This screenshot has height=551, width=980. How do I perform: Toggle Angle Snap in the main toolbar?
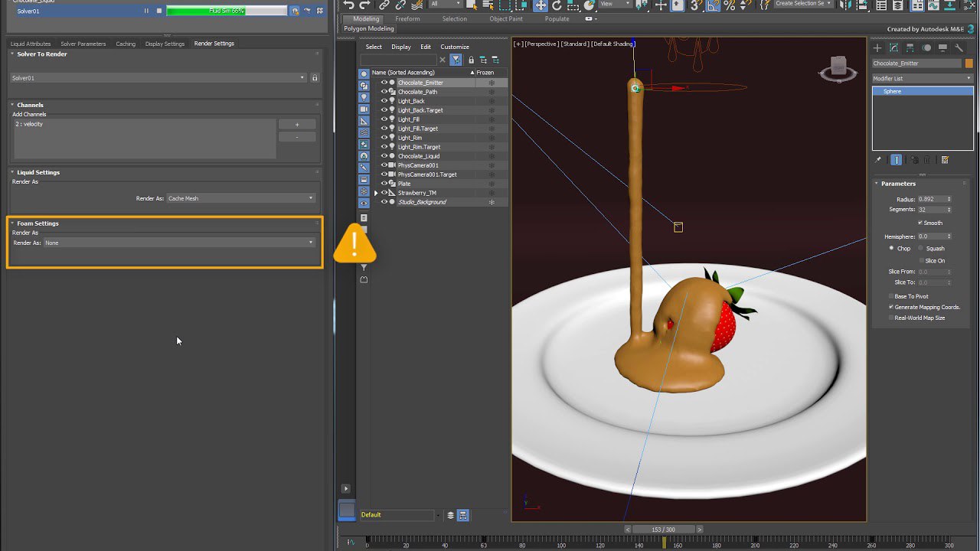[x=712, y=5]
